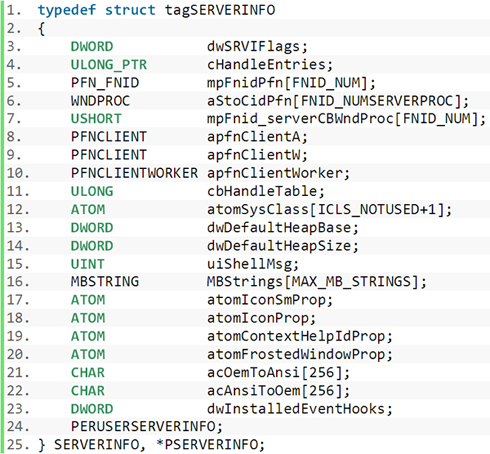The width and height of the screenshot is (490, 454).
Task: Click the UINT type on line 15
Action: pos(88,264)
